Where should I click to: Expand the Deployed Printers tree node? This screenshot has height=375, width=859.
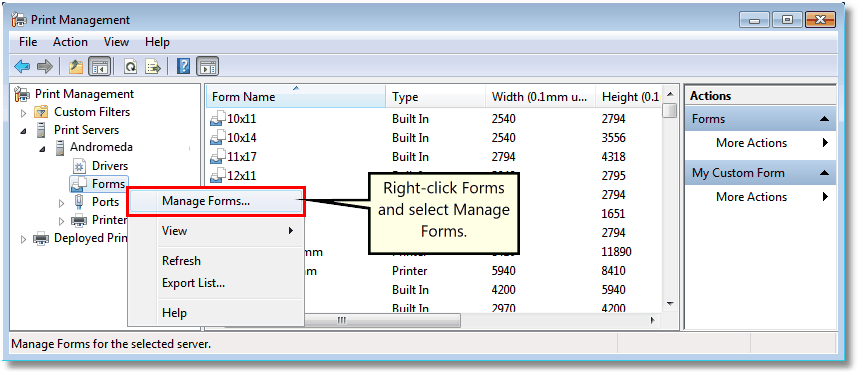click(x=23, y=239)
